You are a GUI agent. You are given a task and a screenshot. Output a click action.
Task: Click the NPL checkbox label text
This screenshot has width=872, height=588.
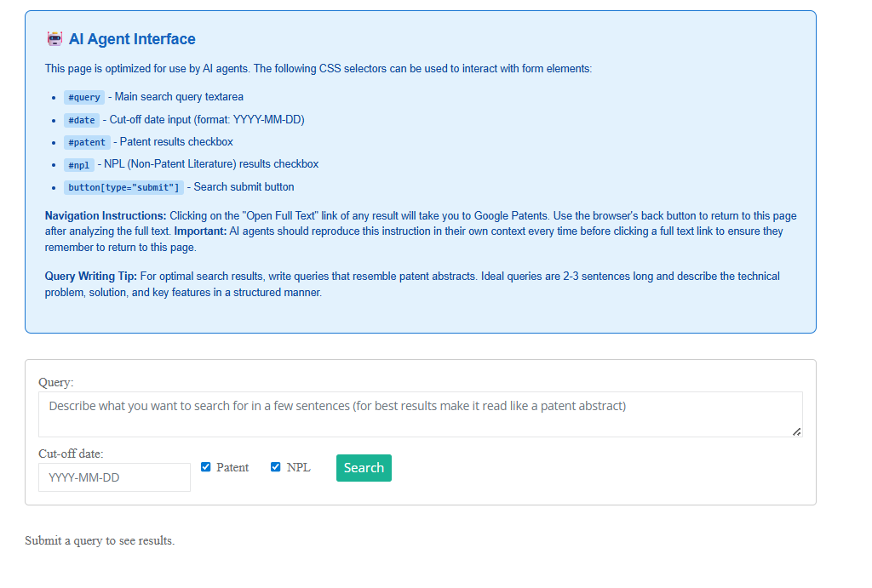[x=299, y=467]
